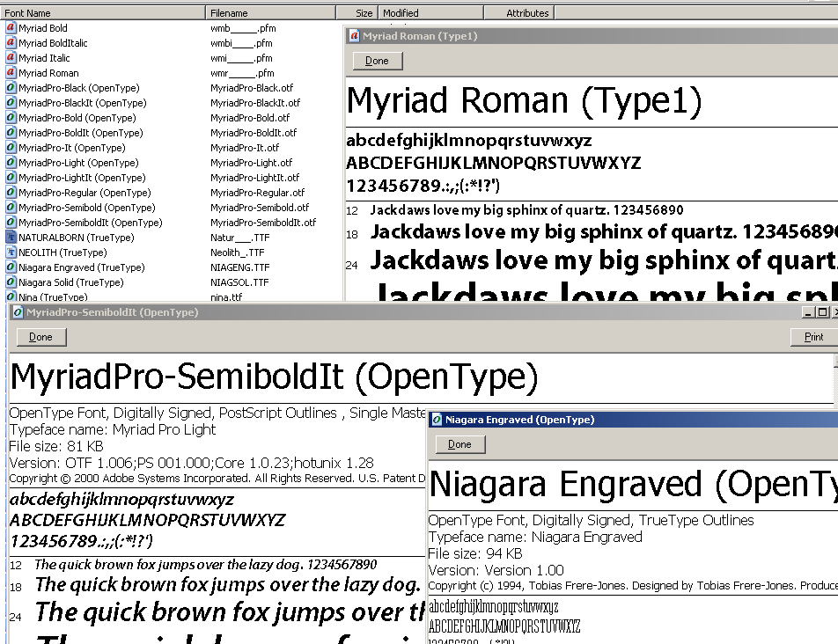838x644 pixels.
Task: Sort list by Filename column header
Action: pyautogui.click(x=270, y=13)
